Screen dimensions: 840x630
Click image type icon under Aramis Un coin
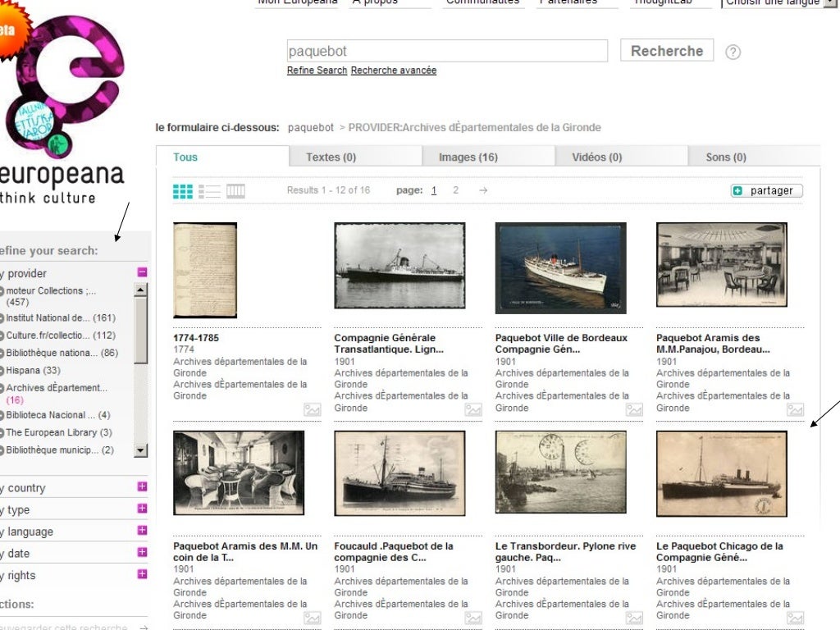pos(313,619)
